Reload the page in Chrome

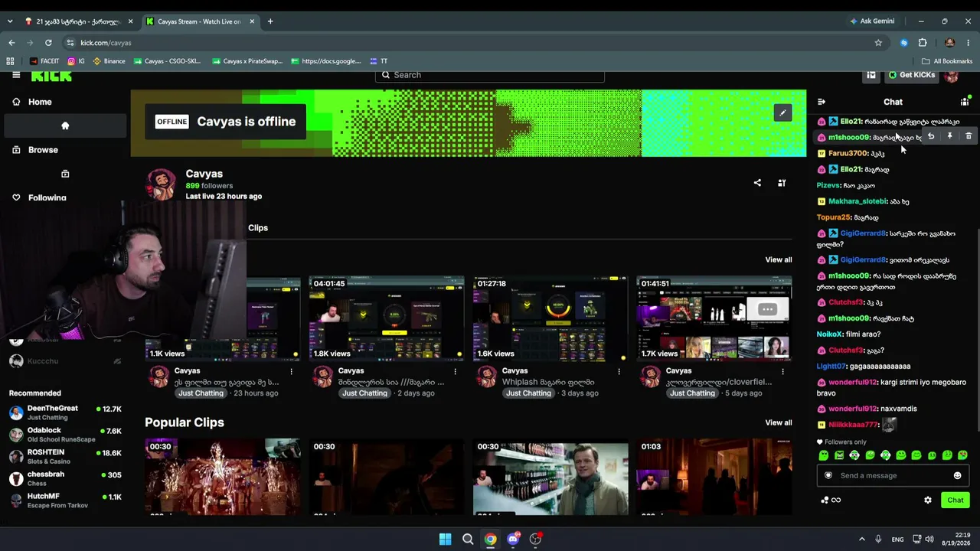point(48,43)
